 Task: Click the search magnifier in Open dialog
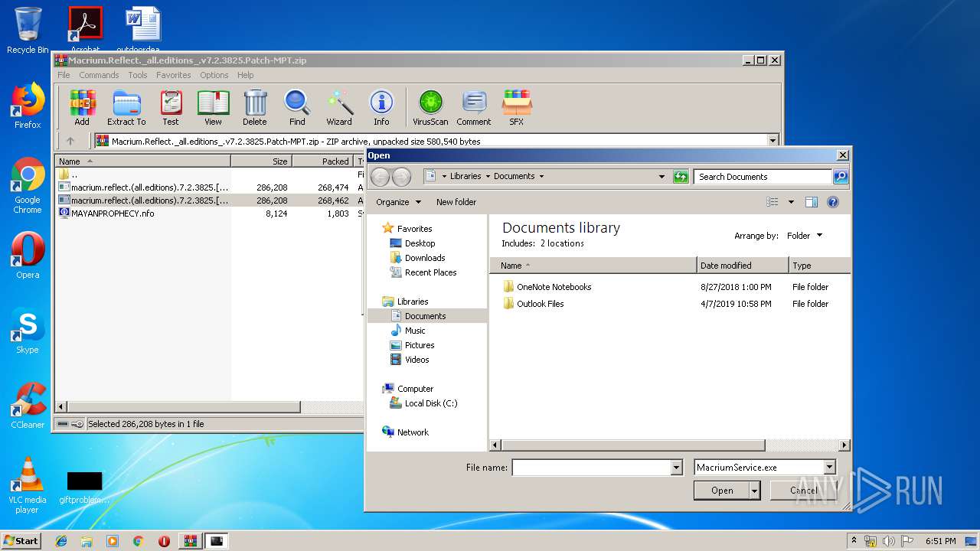[841, 177]
